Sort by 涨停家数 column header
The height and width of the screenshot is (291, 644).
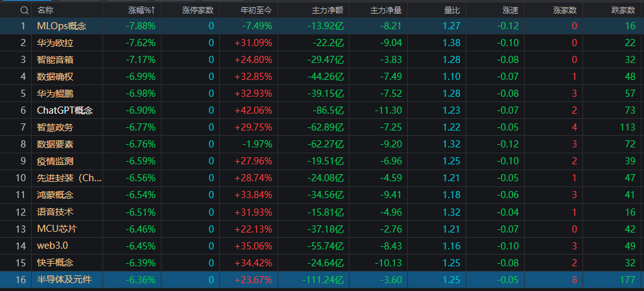coord(198,10)
